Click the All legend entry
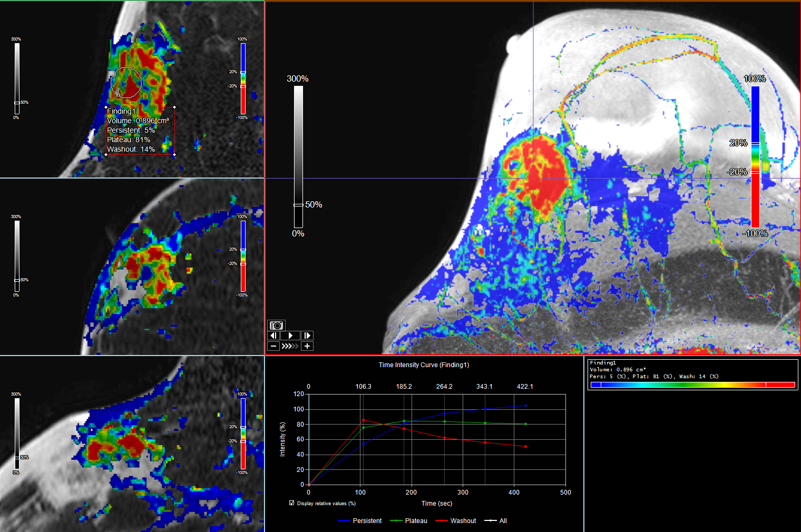 (x=496, y=520)
